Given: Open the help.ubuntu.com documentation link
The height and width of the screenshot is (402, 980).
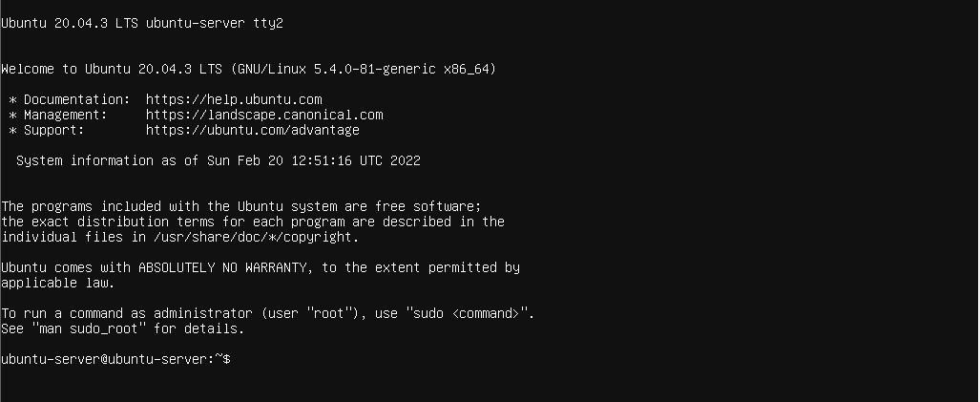Looking at the screenshot, I should 234,99.
